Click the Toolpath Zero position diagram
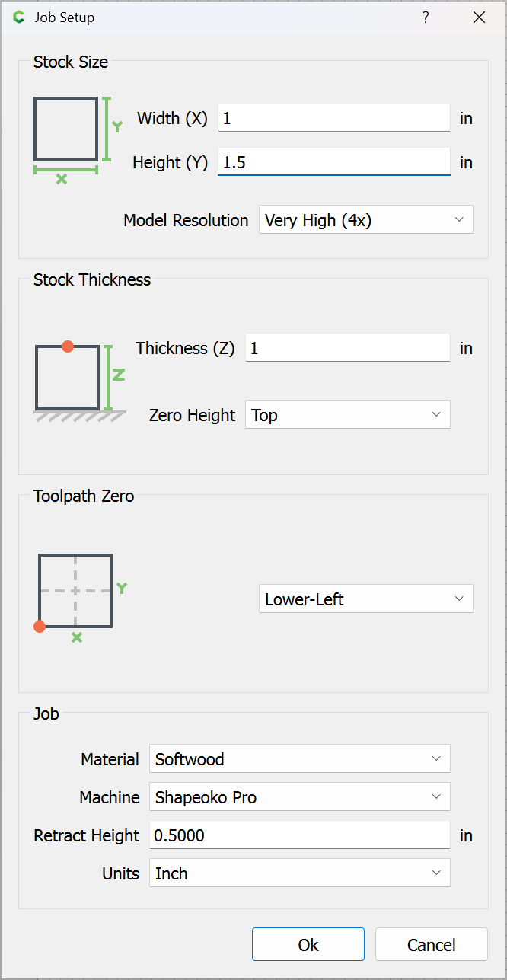Viewport: 507px width, 980px height. tap(76, 590)
